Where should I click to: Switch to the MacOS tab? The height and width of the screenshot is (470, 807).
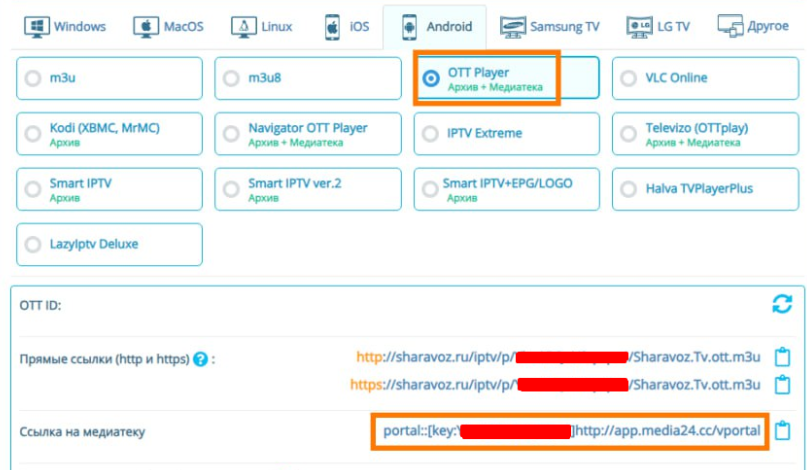168,26
